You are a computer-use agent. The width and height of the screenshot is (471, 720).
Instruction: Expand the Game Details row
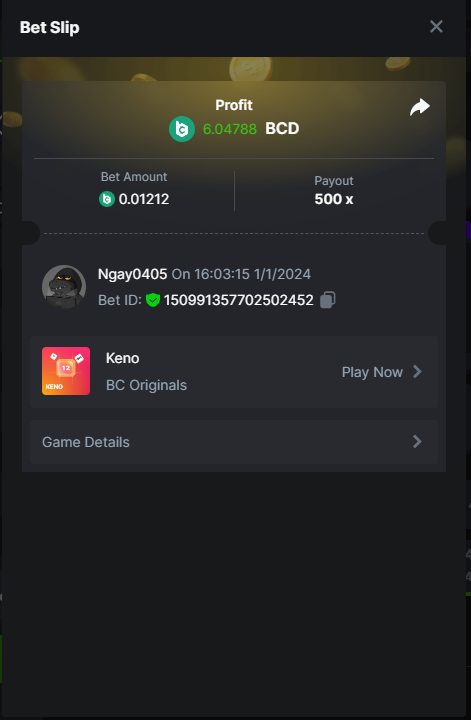pyautogui.click(x=234, y=442)
